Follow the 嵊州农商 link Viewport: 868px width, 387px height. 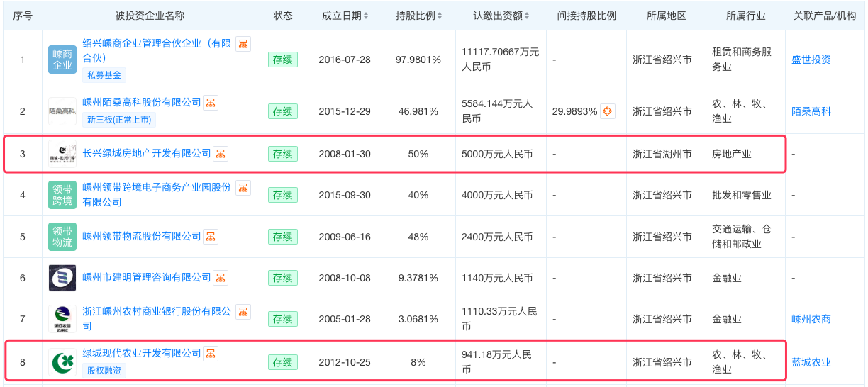[811, 320]
